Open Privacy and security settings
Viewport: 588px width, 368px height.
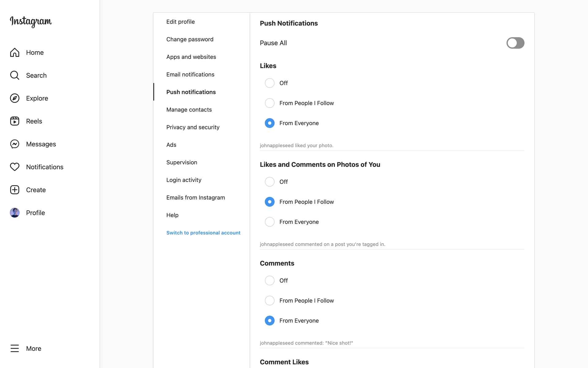coord(193,127)
